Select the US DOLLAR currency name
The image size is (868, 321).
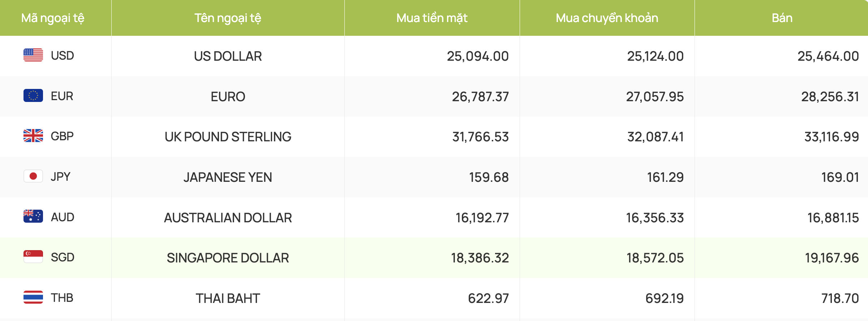coord(228,56)
